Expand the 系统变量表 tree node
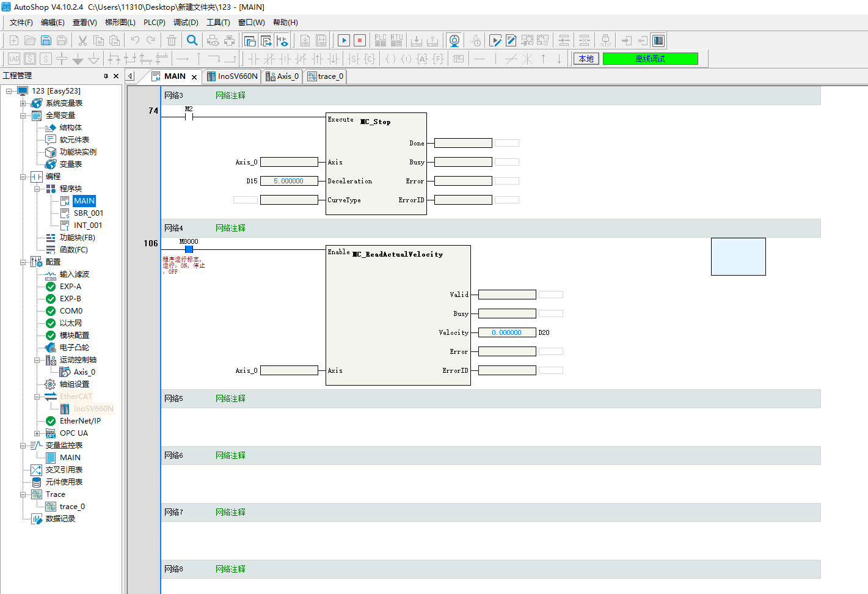Viewport: 868px width, 594px height. coord(23,103)
